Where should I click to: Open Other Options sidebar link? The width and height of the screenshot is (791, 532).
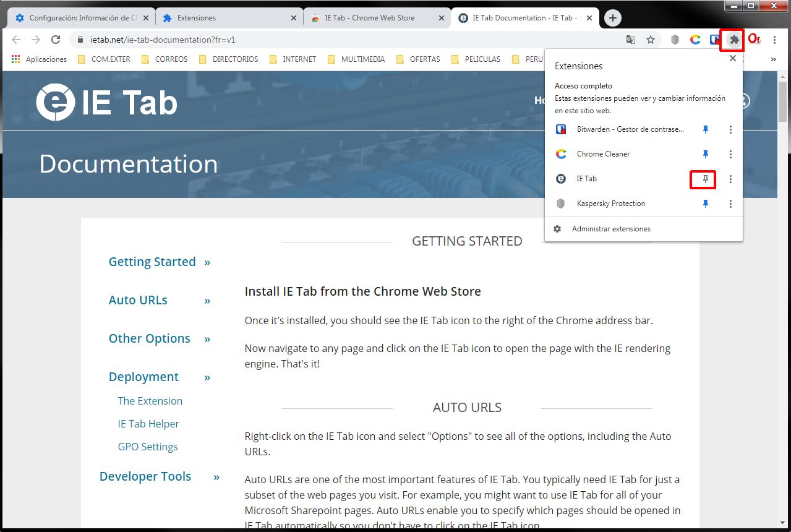(149, 338)
